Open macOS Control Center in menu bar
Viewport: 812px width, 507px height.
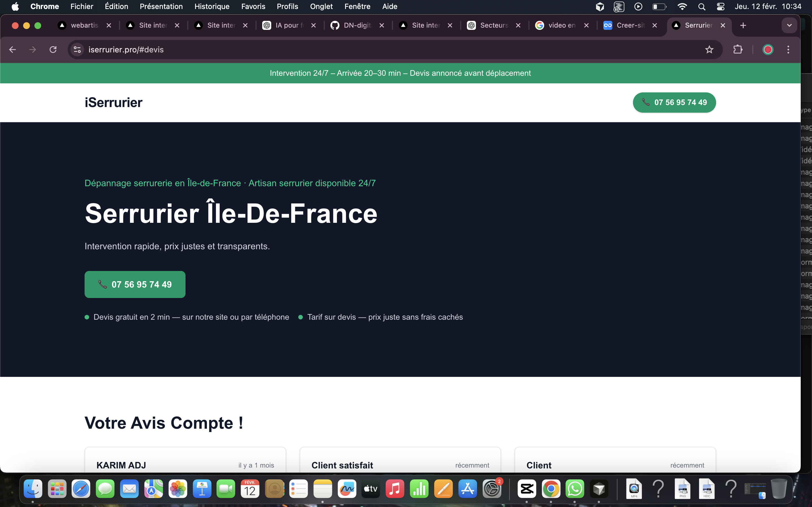(720, 6)
